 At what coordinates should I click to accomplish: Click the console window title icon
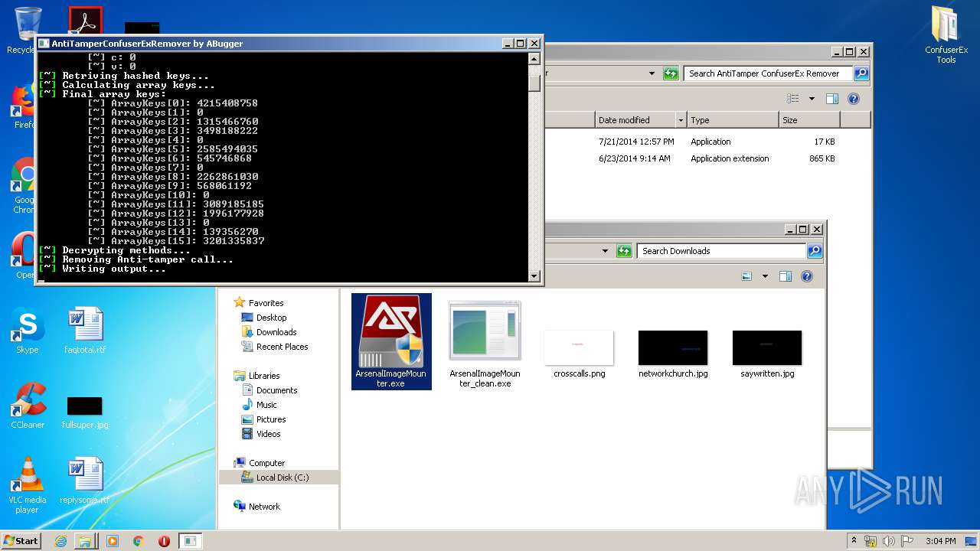44,44
